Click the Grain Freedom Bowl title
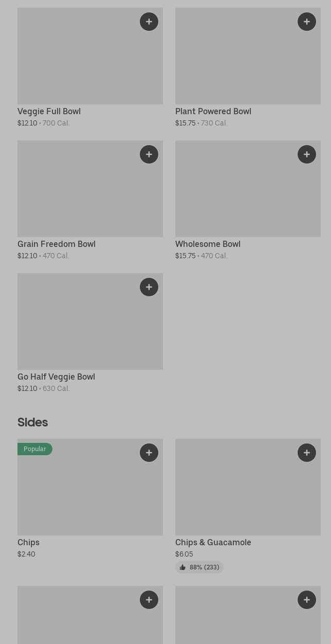 (x=57, y=244)
